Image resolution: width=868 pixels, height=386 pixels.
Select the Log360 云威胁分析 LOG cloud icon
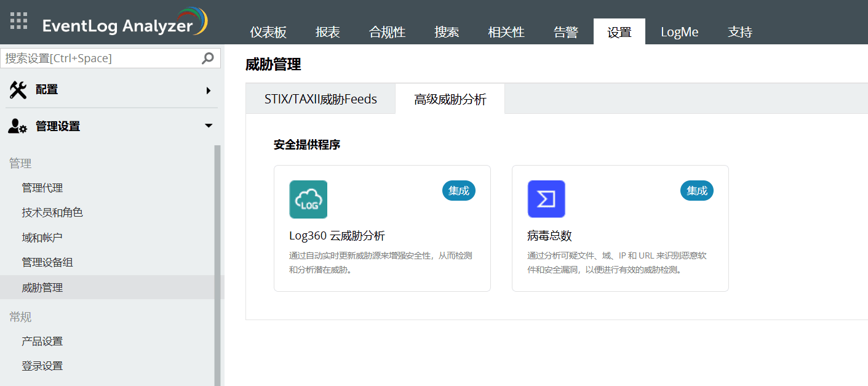point(308,199)
